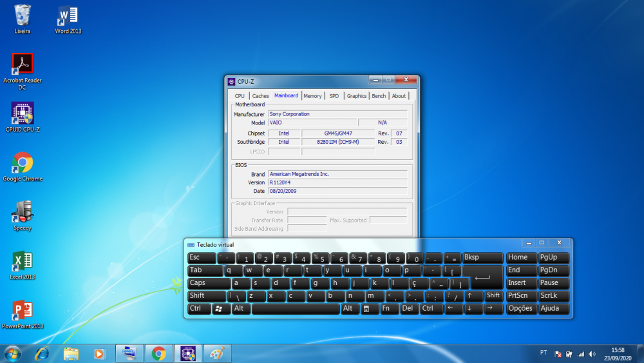Click the BIOS date 08/20/2009 field

point(337,191)
